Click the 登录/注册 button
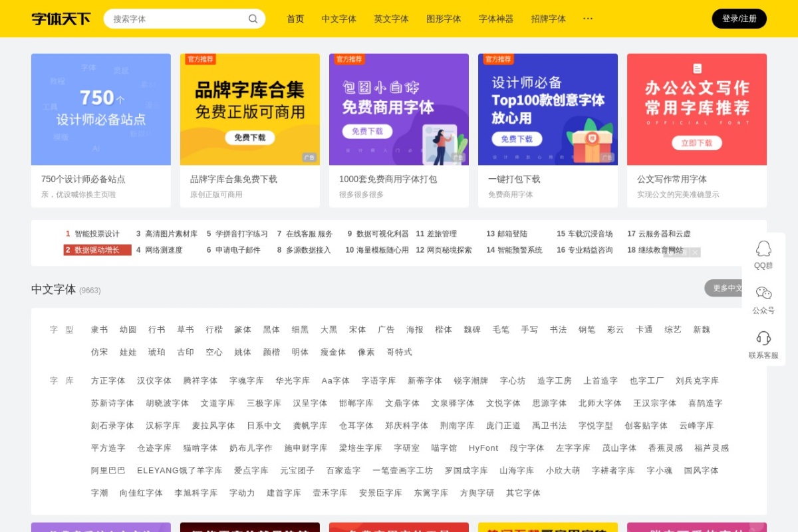This screenshot has height=532, width=798. click(739, 19)
